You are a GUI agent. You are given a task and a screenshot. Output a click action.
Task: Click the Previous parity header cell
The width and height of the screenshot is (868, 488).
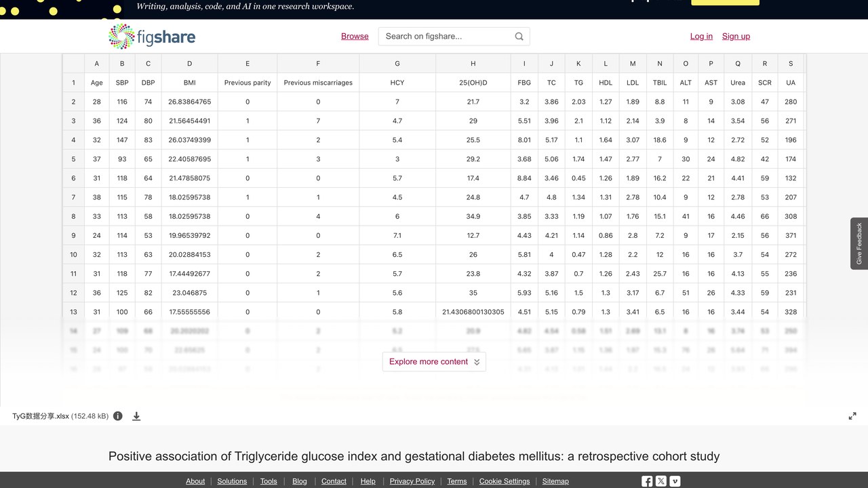(x=248, y=83)
